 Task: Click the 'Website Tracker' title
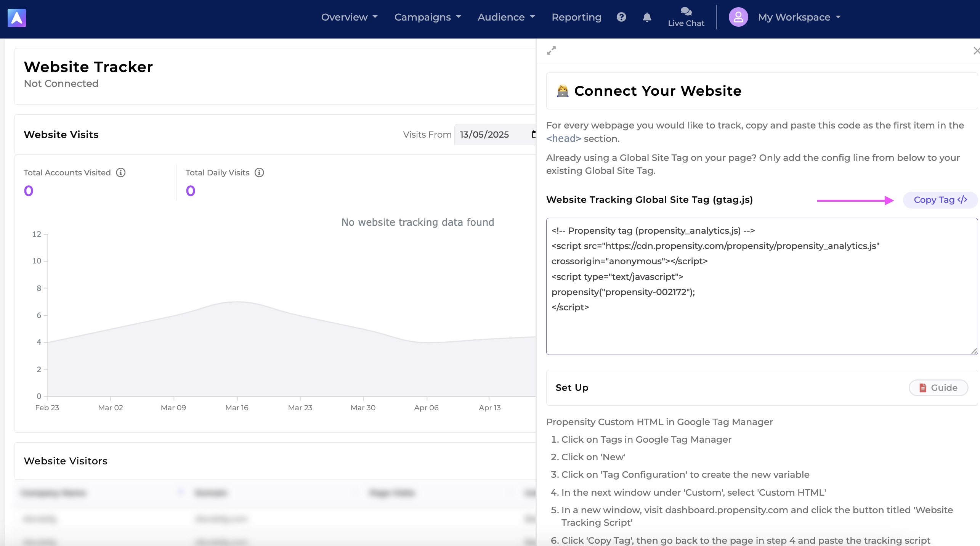click(x=88, y=67)
